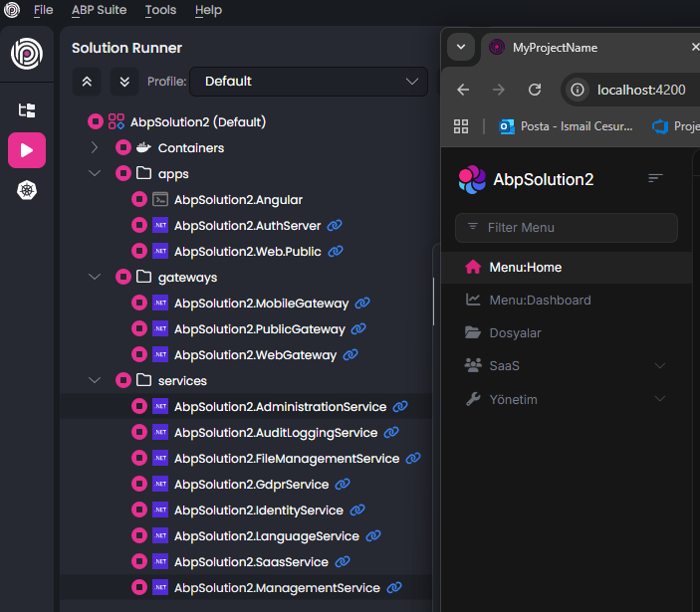
Task: Click the link icon beside AbpSolution2.AuthServer
Action: pos(335,226)
